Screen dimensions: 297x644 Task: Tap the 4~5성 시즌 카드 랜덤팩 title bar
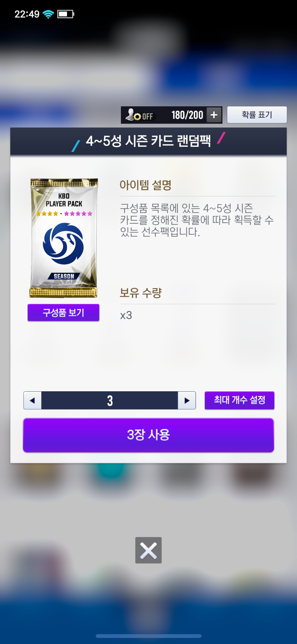coord(148,141)
